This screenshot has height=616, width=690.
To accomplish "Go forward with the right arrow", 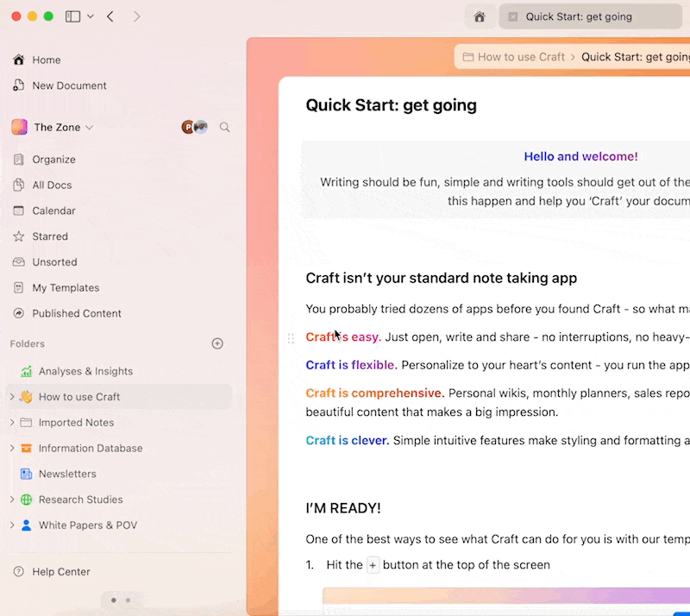I will 137,16.
